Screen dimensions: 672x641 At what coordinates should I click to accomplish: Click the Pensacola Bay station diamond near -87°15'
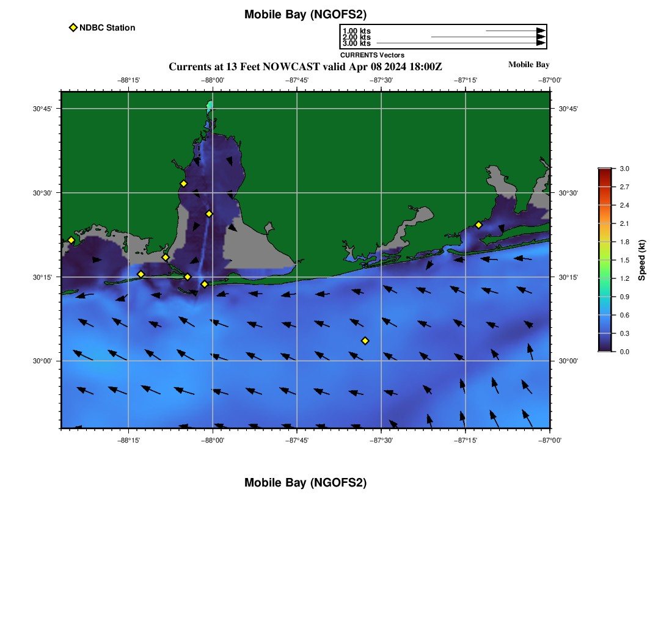pyautogui.click(x=478, y=225)
